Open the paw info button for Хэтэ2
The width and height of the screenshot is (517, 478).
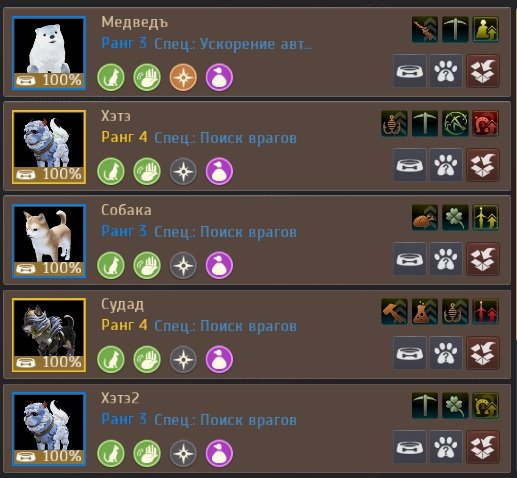(x=446, y=447)
